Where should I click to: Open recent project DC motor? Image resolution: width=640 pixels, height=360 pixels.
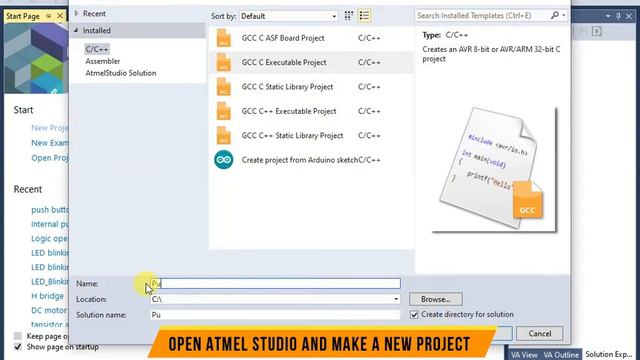pyautogui.click(x=49, y=310)
